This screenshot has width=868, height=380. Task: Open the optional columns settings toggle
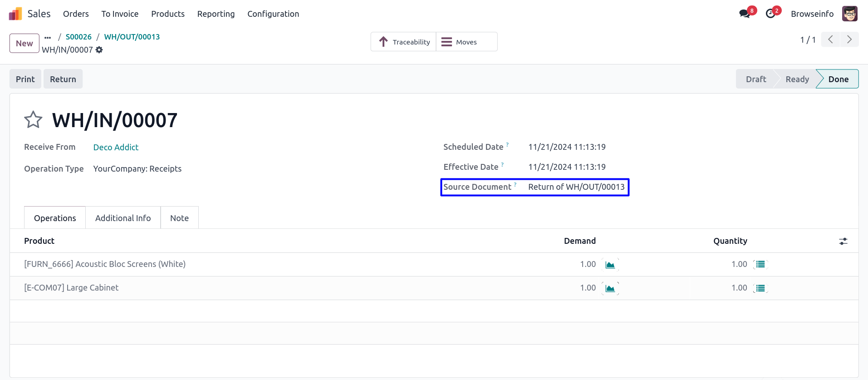pyautogui.click(x=843, y=242)
